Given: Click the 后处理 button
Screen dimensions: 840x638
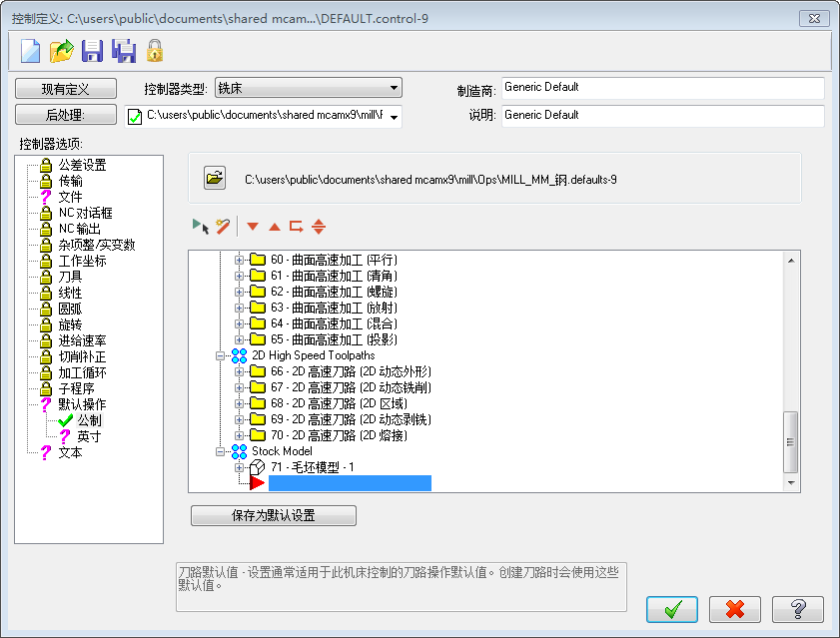Looking at the screenshot, I should click(66, 115).
